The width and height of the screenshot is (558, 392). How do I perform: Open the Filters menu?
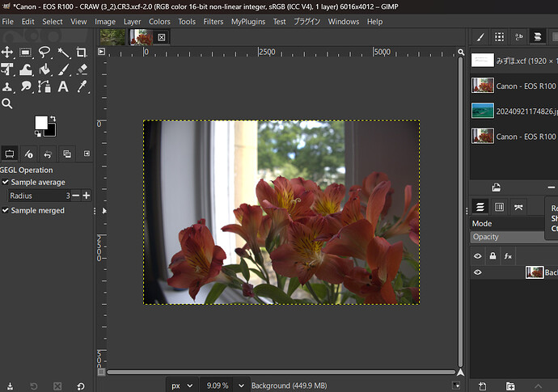pyautogui.click(x=213, y=22)
